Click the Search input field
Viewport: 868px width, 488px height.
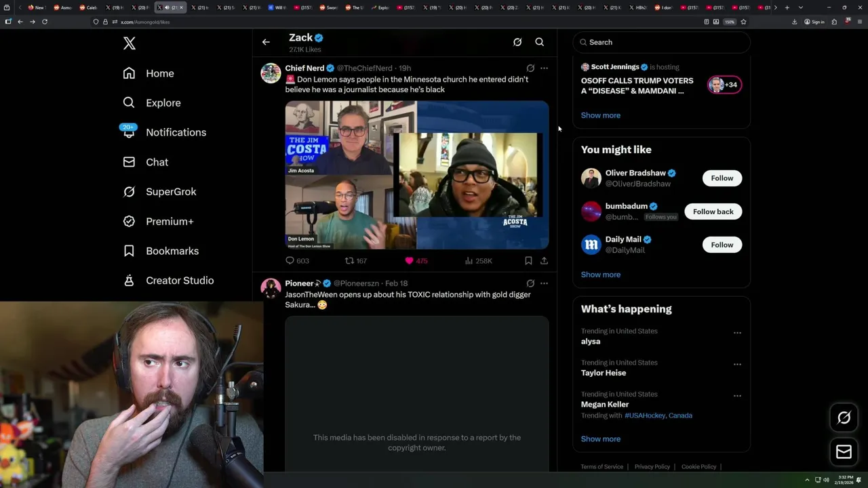click(x=661, y=42)
